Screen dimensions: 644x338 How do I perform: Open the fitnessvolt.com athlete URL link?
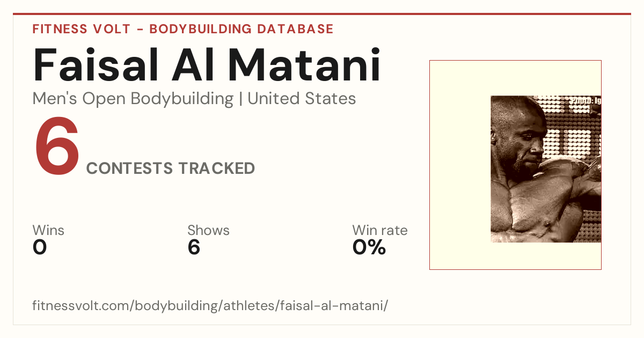(210, 306)
